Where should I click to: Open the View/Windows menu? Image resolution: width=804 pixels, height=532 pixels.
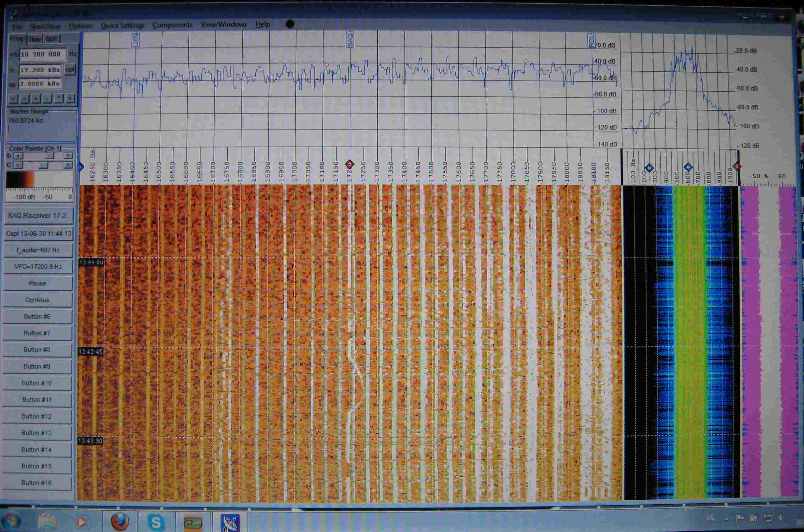point(224,25)
